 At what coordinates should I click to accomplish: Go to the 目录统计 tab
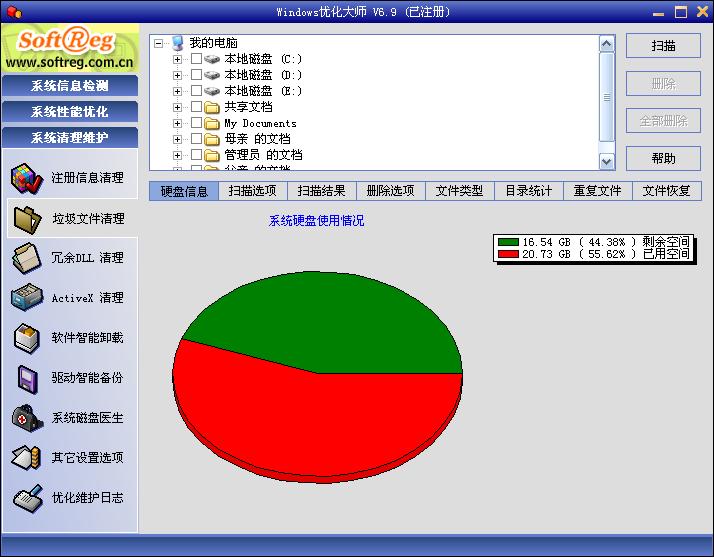coord(529,191)
